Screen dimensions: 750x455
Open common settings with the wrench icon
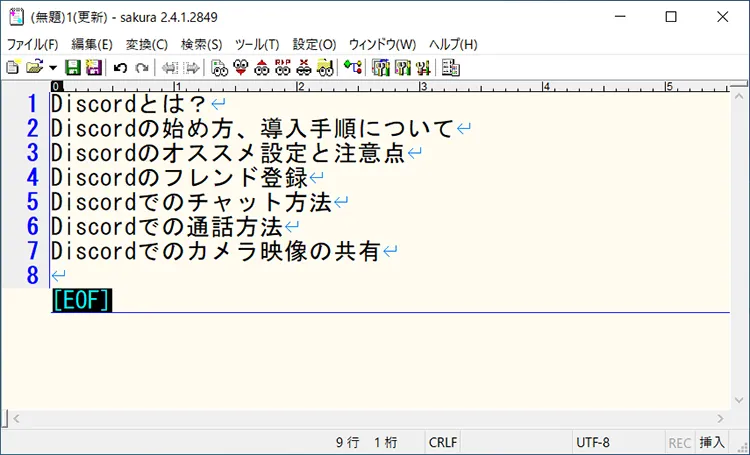[x=423, y=68]
